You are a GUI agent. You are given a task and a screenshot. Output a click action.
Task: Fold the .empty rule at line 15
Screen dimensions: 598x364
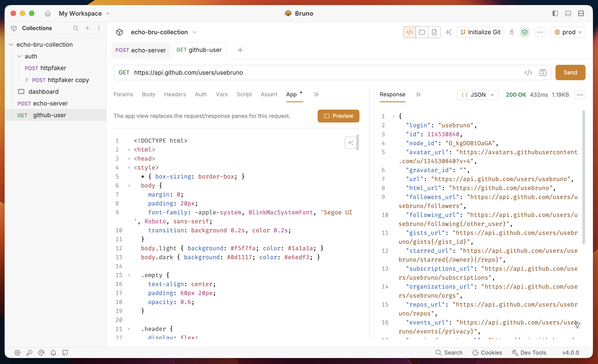pos(129,276)
